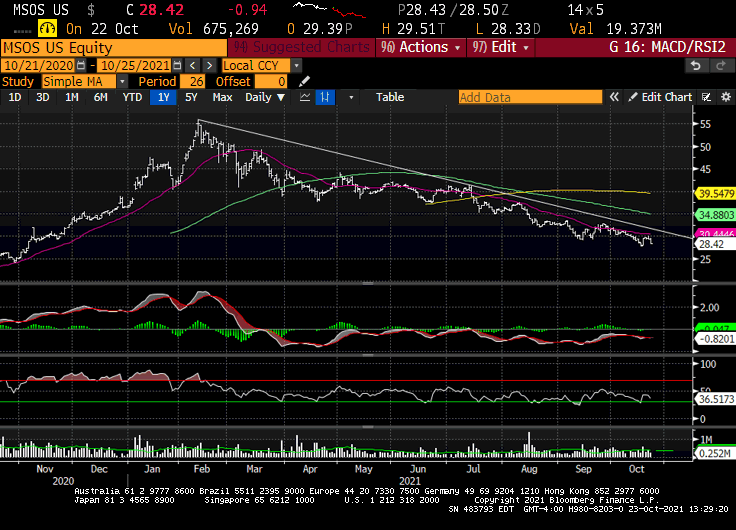Screen dimensions: 736x530
Task: Click the -0.94 price change value
Action: point(247,10)
